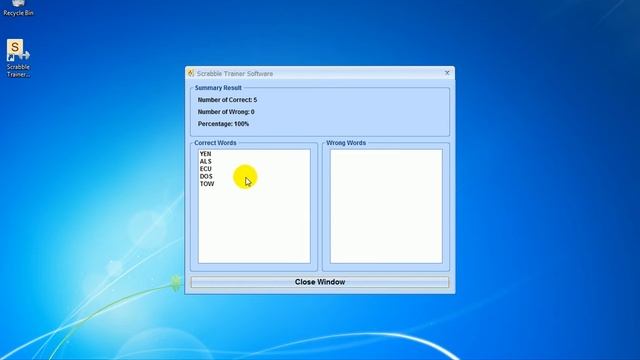This screenshot has height=360, width=640.
Task: Close the Scrabble Trainer Software dialog
Action: [x=447, y=73]
